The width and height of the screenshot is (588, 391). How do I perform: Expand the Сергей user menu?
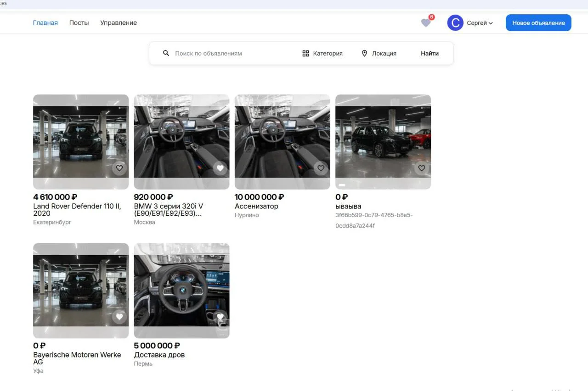(x=480, y=23)
